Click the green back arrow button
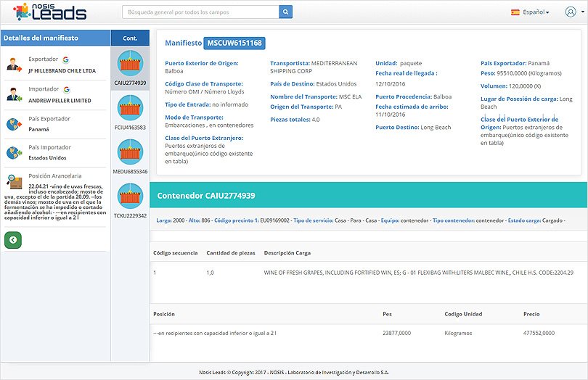The width and height of the screenshot is (588, 380). pyautogui.click(x=13, y=240)
